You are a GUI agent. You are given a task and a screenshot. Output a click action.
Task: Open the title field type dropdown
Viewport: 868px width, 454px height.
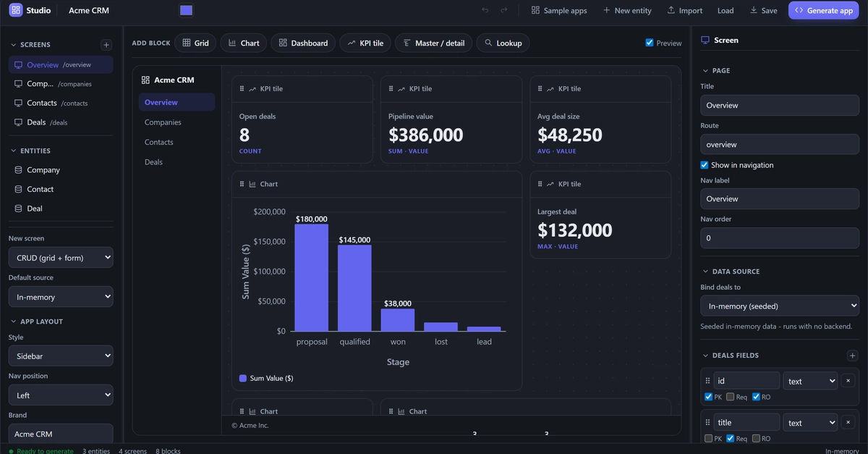click(x=811, y=422)
